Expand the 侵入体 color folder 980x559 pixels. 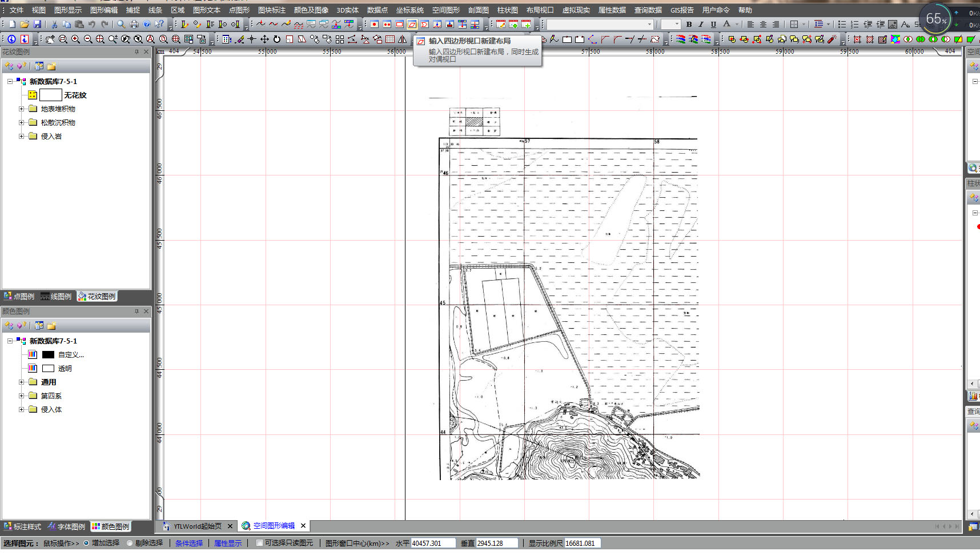coord(21,409)
